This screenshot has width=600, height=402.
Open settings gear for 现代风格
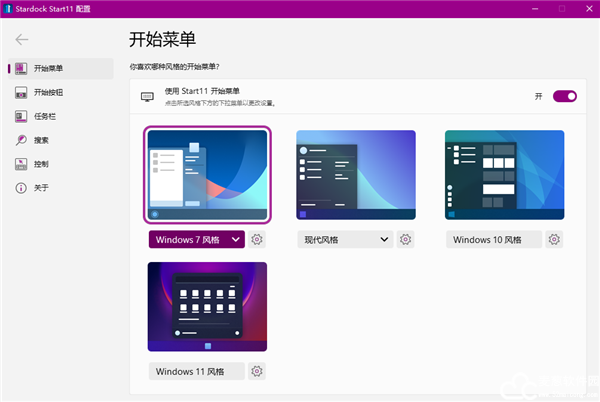click(406, 239)
